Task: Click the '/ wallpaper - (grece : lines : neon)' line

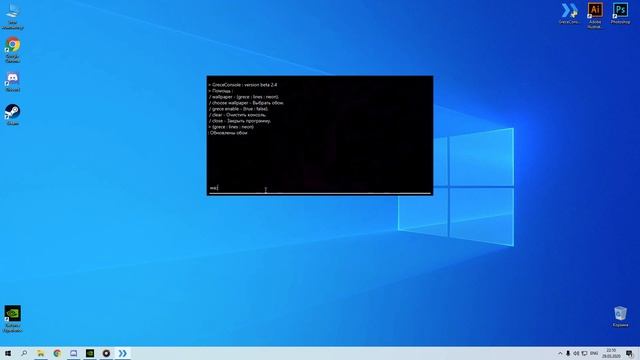Action: click(x=244, y=97)
